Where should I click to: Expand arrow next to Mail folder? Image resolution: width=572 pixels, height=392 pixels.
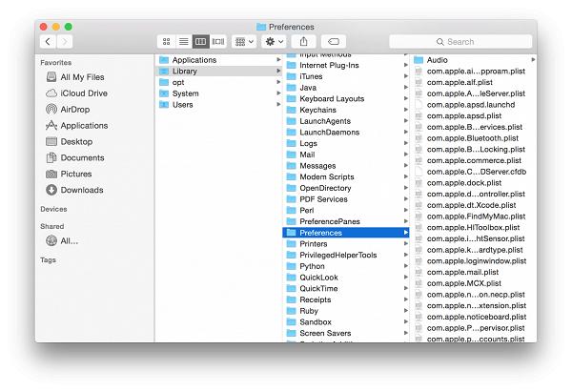tap(406, 155)
